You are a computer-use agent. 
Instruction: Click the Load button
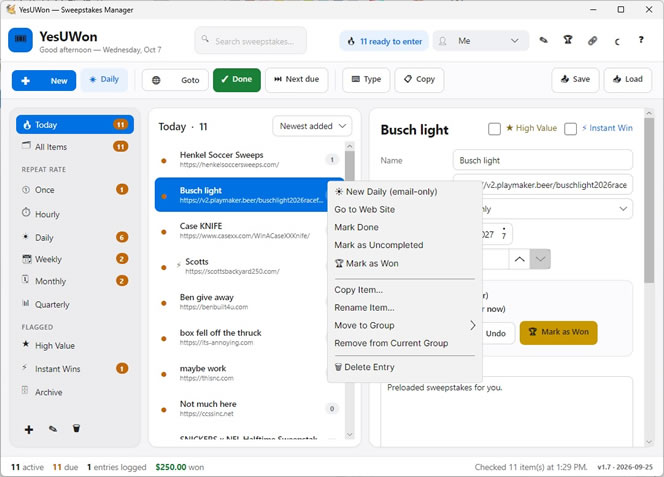(628, 80)
